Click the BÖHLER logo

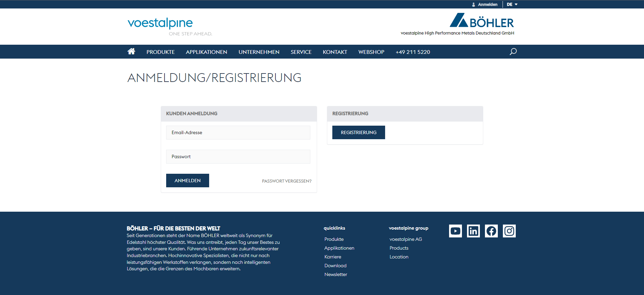pyautogui.click(x=482, y=21)
